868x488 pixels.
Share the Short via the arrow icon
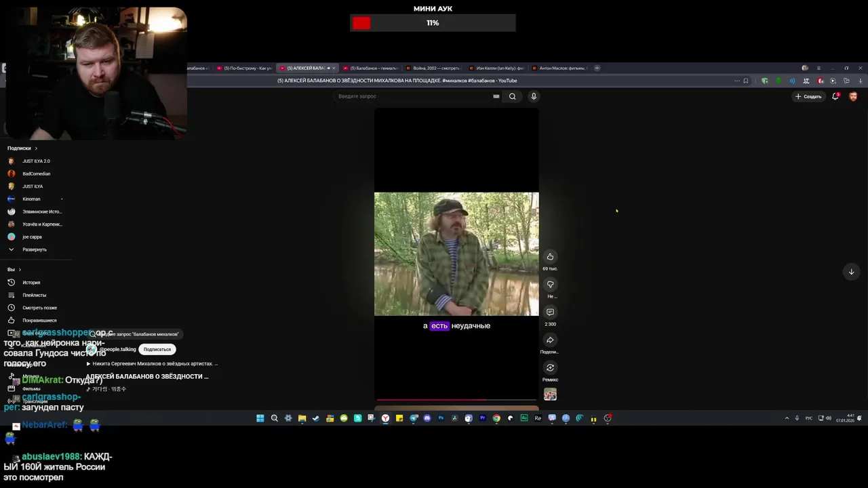point(550,340)
